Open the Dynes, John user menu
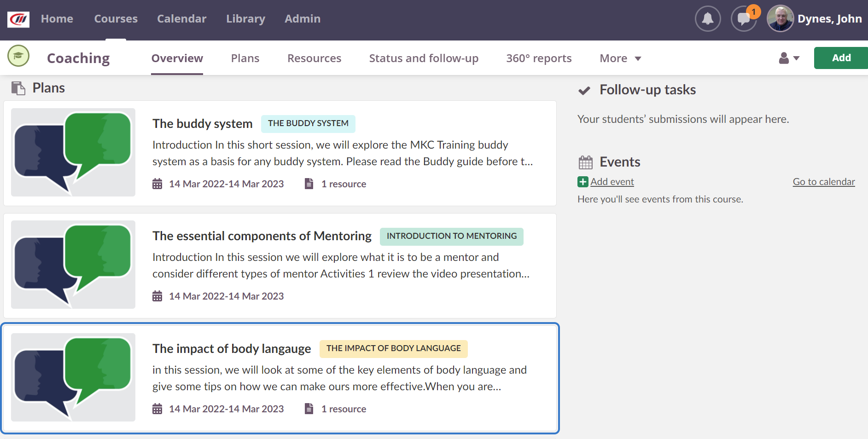 (x=829, y=19)
